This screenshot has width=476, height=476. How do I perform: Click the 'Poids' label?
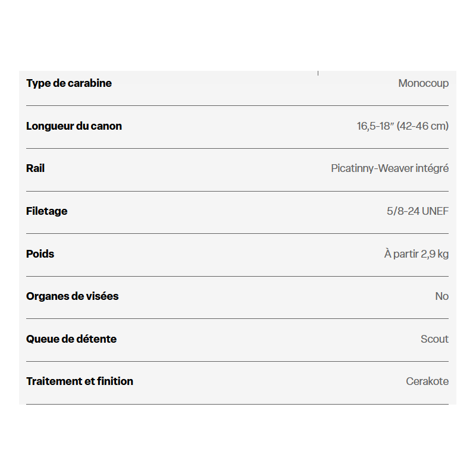click(40, 254)
